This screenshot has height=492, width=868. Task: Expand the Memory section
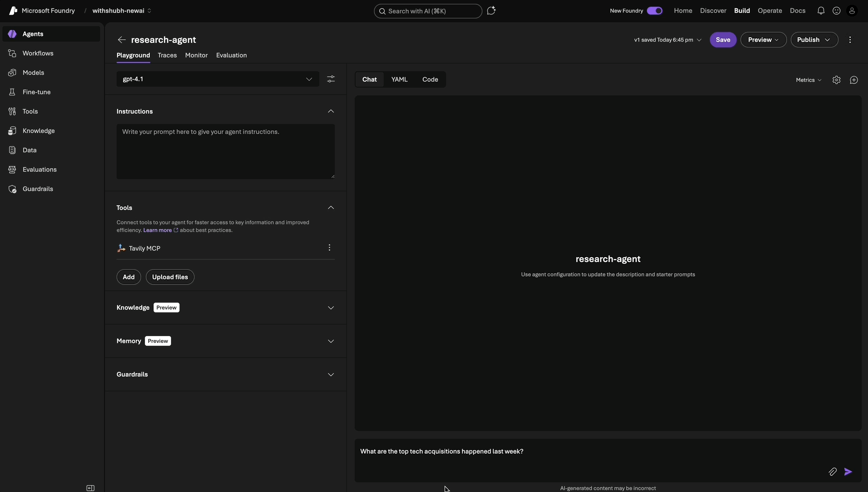coord(331,341)
